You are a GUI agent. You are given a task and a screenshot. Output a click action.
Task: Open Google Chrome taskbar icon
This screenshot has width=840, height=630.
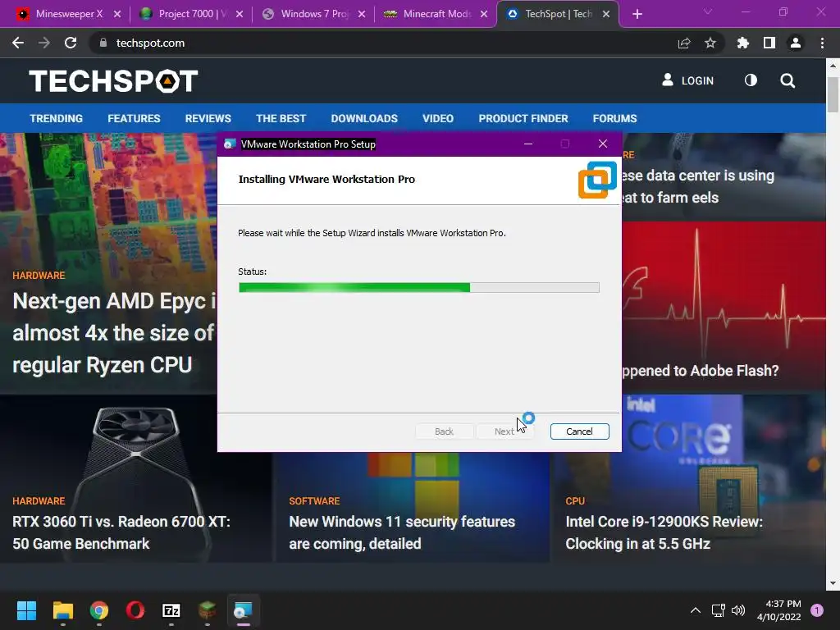point(99,610)
